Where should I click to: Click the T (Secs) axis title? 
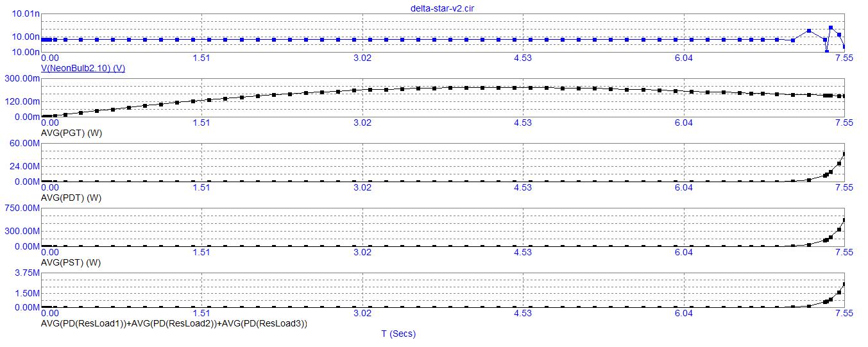(398, 334)
